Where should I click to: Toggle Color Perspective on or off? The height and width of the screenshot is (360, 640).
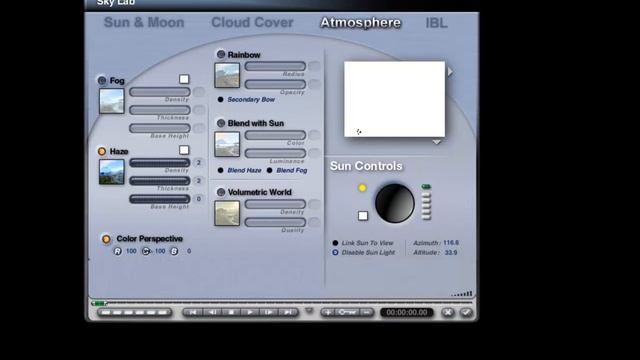tap(106, 239)
